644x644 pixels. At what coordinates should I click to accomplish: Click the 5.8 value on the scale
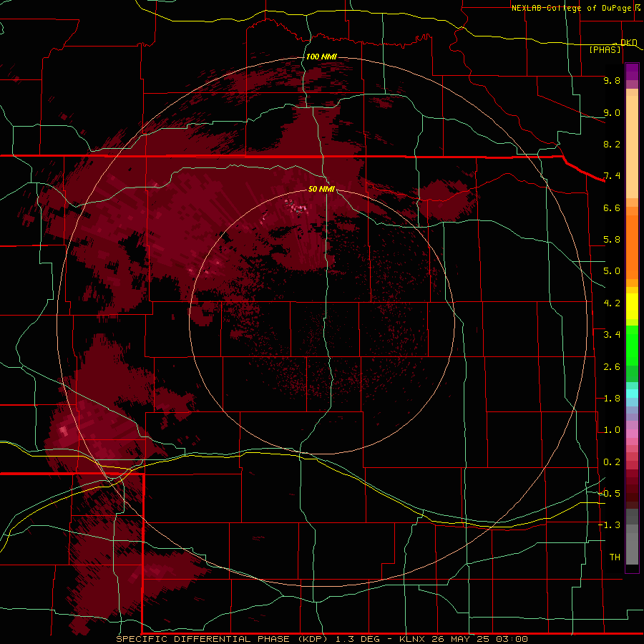click(612, 240)
